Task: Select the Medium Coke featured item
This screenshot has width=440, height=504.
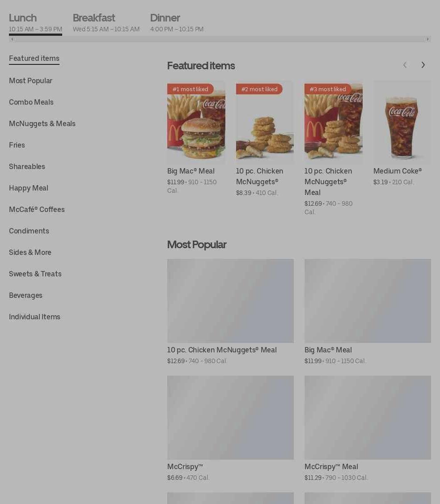Action: point(402,133)
